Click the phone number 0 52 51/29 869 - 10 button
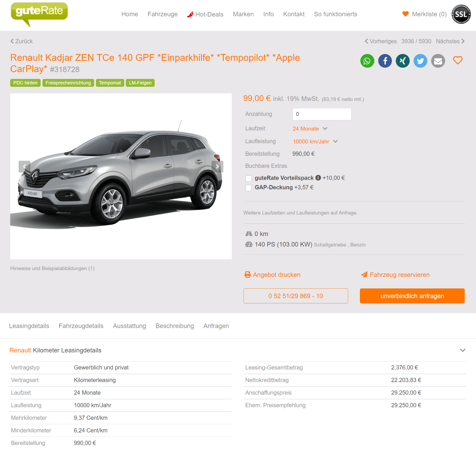 [296, 296]
